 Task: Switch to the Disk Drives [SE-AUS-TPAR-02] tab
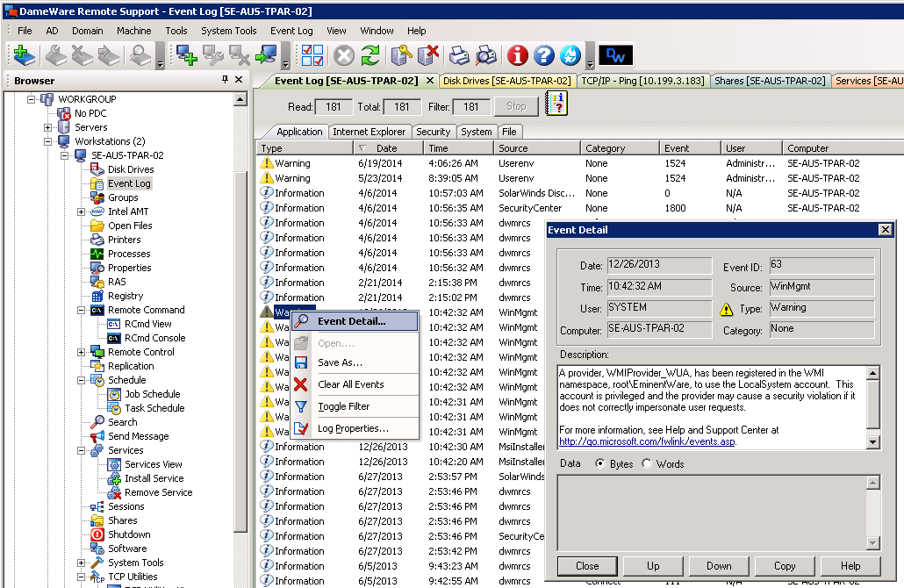coord(506,81)
